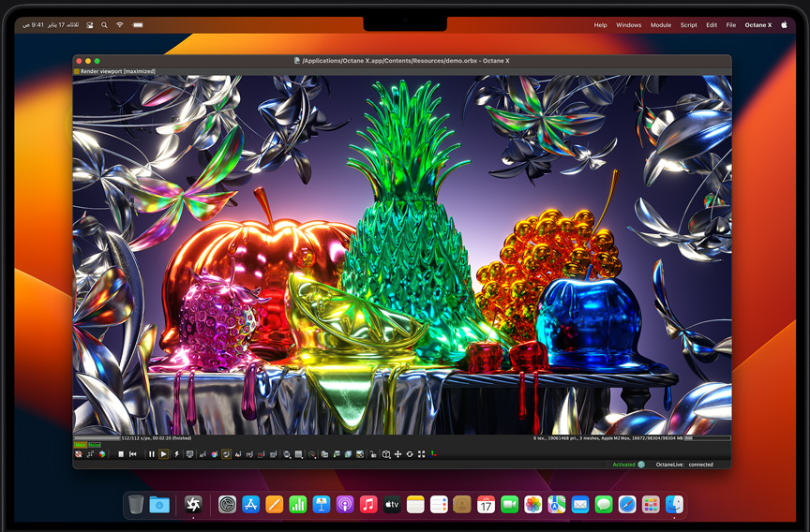
Task: Expand the Windows menu in menu bar
Action: [x=629, y=25]
